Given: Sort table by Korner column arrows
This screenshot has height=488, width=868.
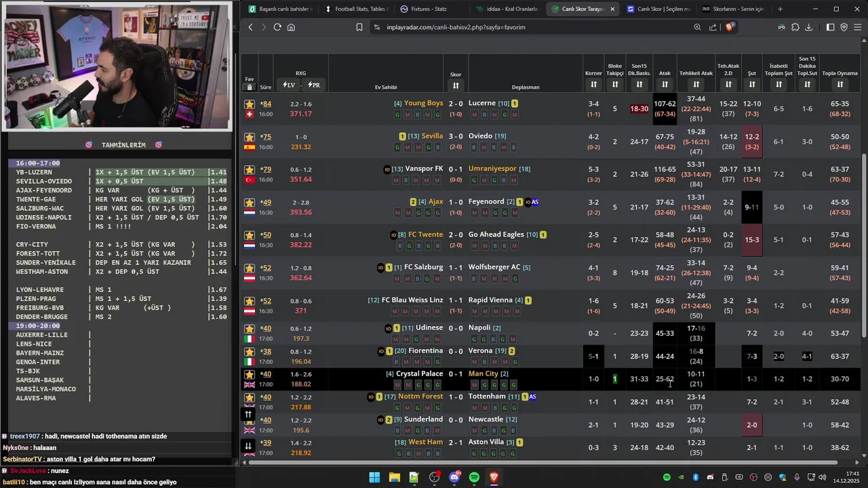Looking at the screenshot, I should point(593,84).
